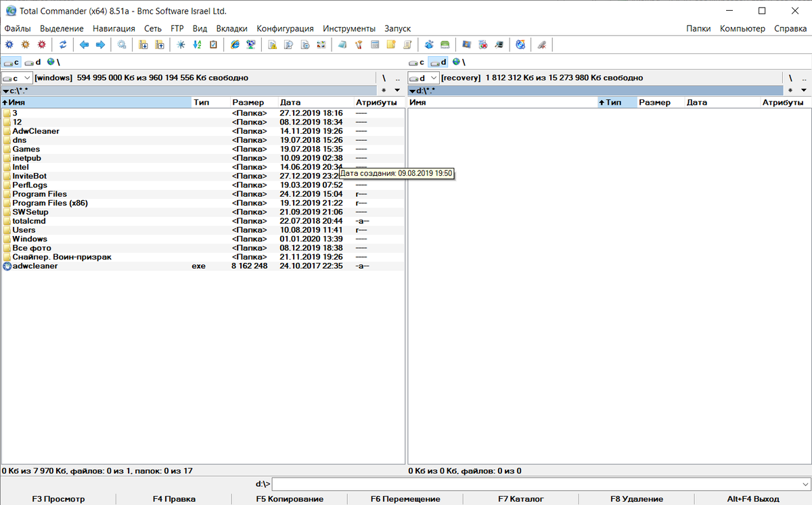The height and width of the screenshot is (505, 812).
Task: Open left panel drive c dropdown
Action: (17, 78)
